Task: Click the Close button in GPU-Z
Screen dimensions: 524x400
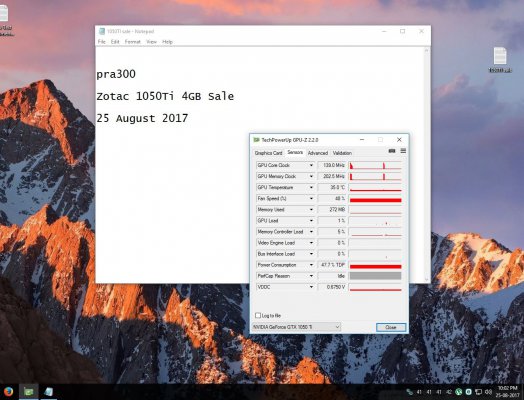Action: pos(391,327)
